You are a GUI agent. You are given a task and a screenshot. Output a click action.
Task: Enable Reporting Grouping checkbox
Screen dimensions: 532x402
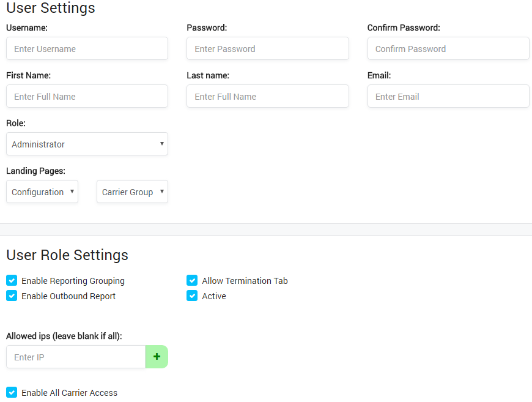[12, 280]
